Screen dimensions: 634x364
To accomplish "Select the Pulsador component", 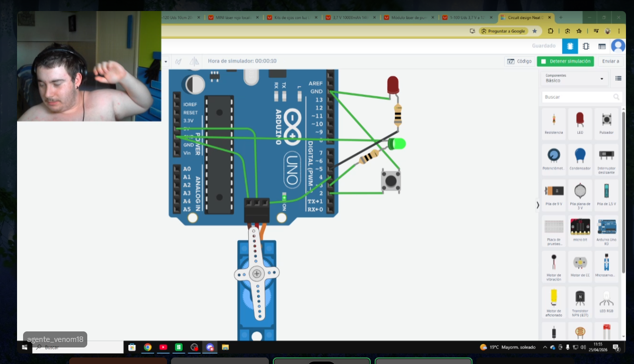I will click(x=606, y=123).
